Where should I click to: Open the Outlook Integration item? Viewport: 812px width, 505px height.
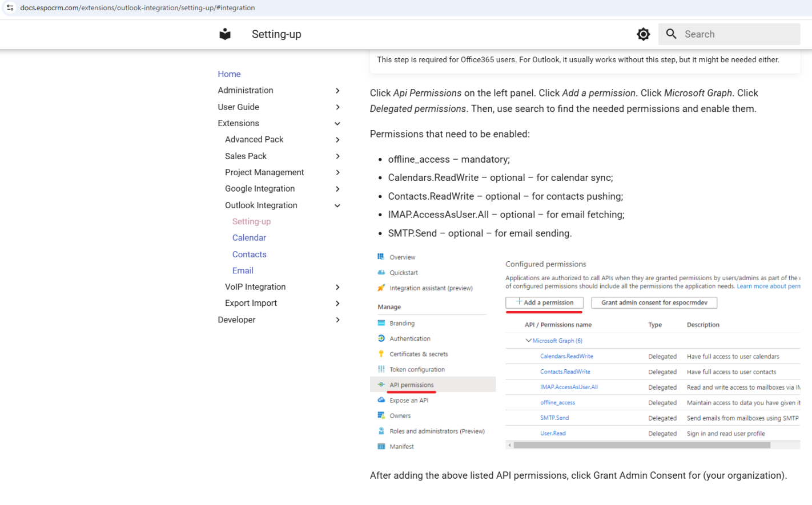[x=261, y=205]
